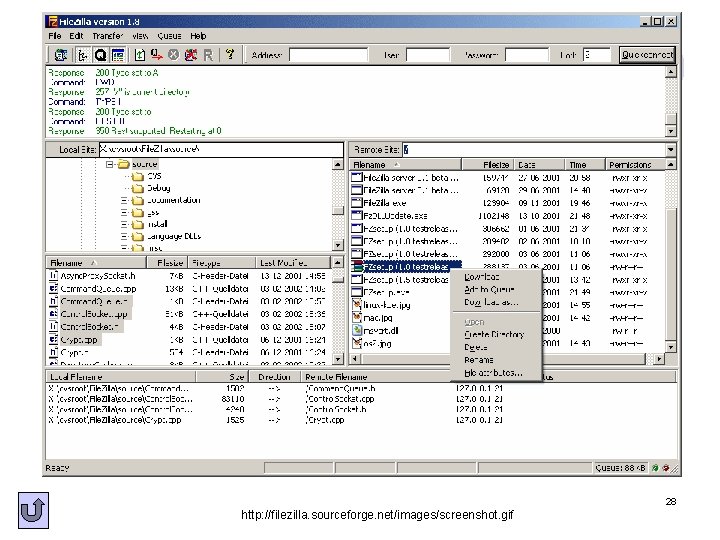
Task: Click the linux-lue.jpg image file icon
Action: tap(357, 305)
